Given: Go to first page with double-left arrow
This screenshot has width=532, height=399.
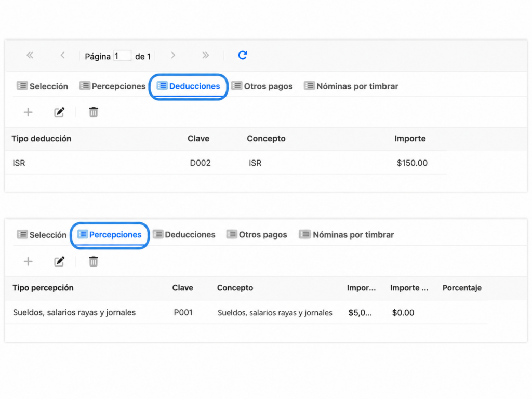Looking at the screenshot, I should [30, 55].
